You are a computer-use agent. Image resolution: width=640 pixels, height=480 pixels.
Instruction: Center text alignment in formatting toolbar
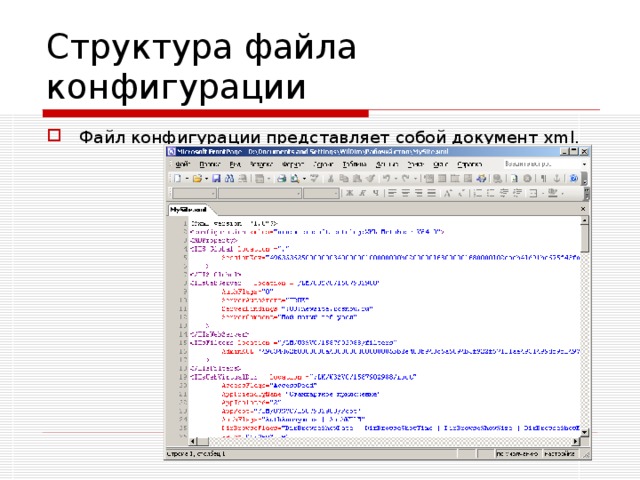coord(405,193)
